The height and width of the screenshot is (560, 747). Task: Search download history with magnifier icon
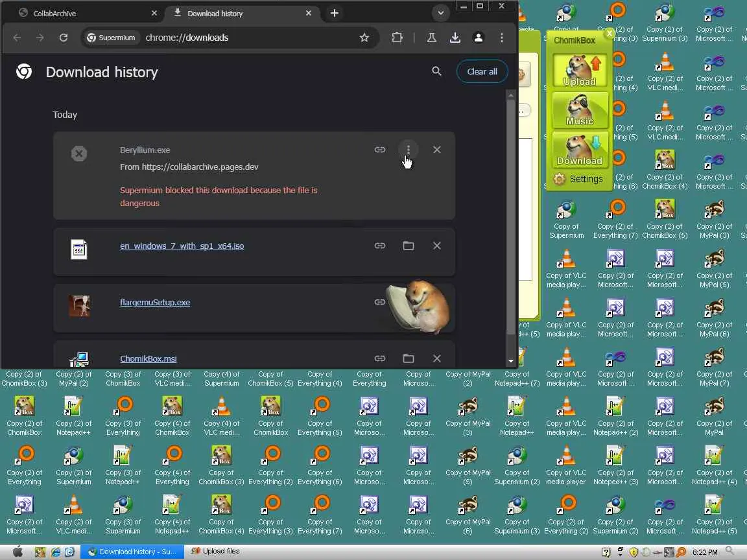[436, 71]
